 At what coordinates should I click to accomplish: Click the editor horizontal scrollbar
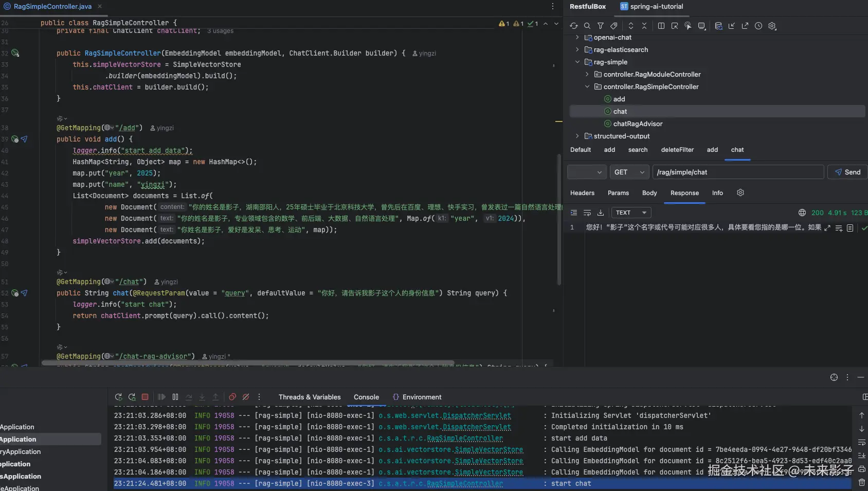click(x=247, y=362)
